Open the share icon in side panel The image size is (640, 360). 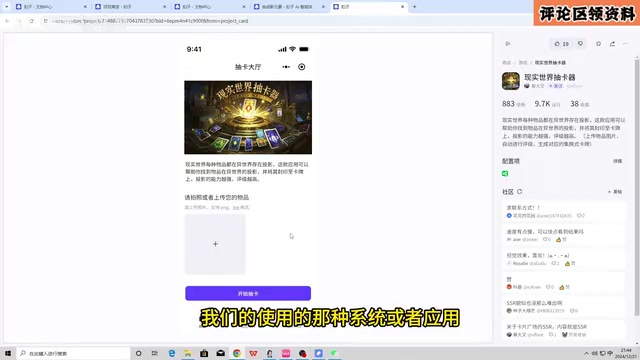(612, 44)
